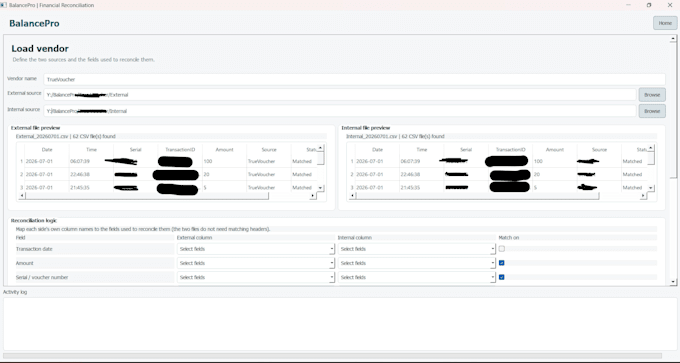Click scroll-right arrow in Internal file preview
Viewport: 680px width, 363px height.
pyautogui.click(x=643, y=196)
